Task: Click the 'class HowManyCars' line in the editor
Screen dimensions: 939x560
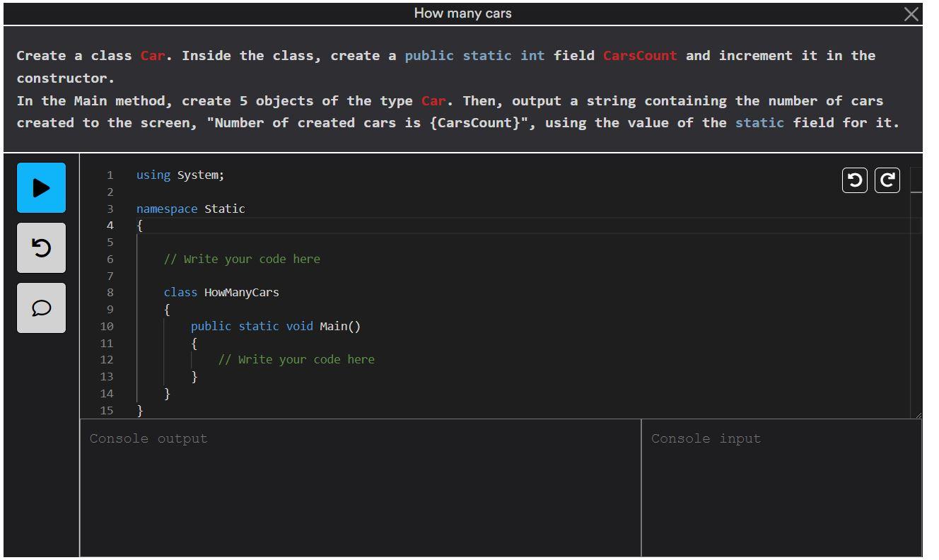Action: [x=221, y=292]
